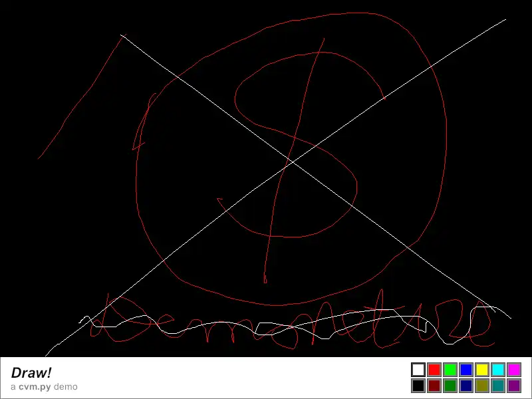Click the 'a cvm.py demo' subtitle
This screenshot has width=532, height=399.
pos(44,387)
